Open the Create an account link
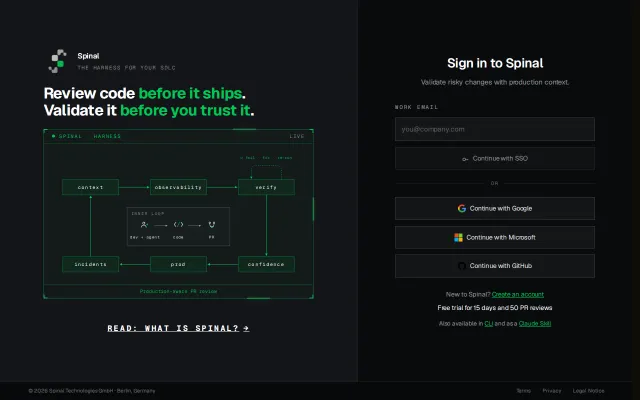 tap(518, 294)
